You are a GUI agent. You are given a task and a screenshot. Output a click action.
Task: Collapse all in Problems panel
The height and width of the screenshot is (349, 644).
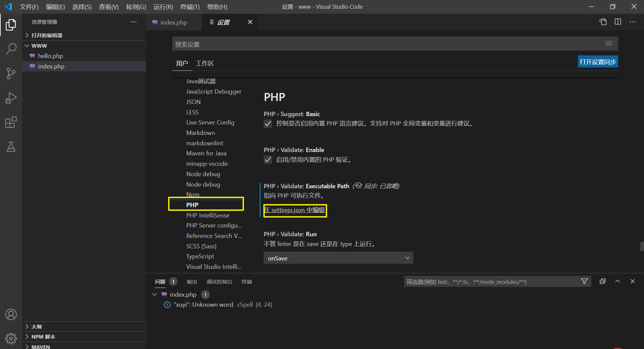[603, 282]
